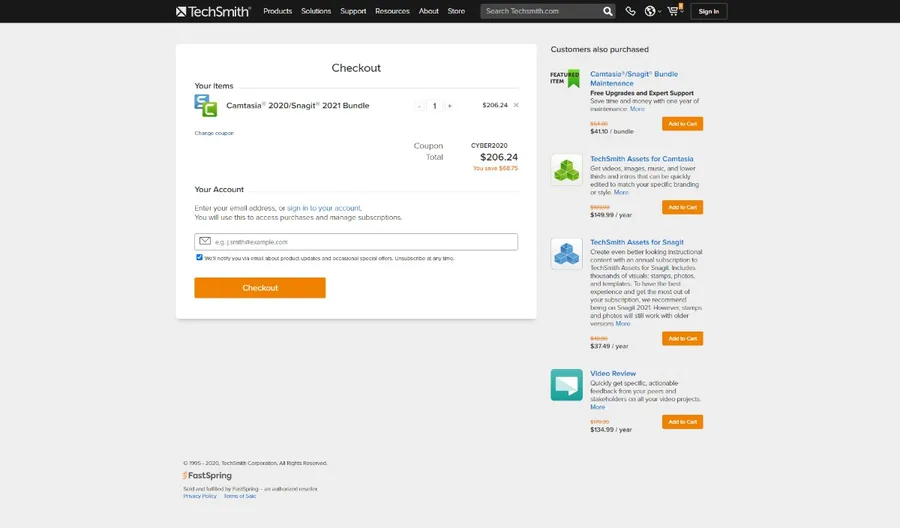This screenshot has width=900, height=528.
Task: Click the CYBER2020 coupon code text
Action: point(489,146)
